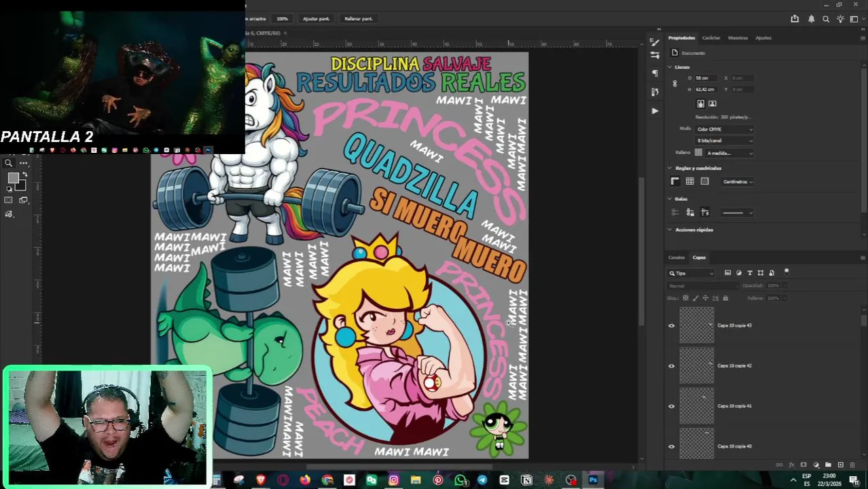Click the share icon in top bar
The width and height of the screenshot is (868, 489).
[795, 19]
